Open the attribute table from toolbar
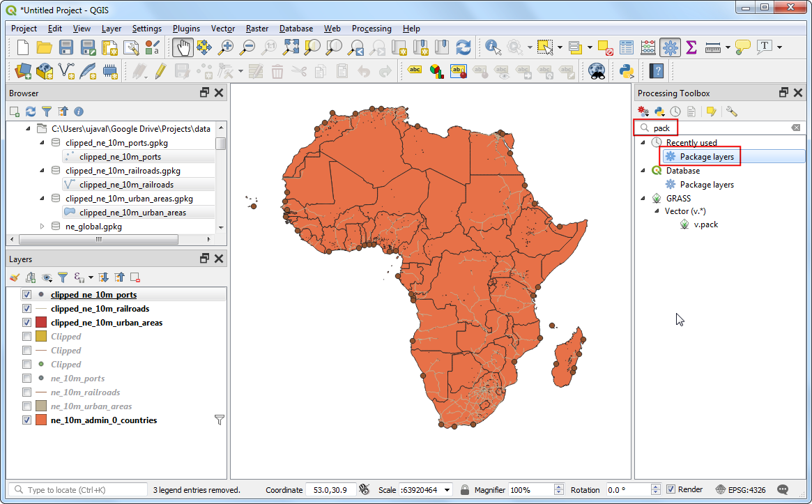 coord(627,47)
